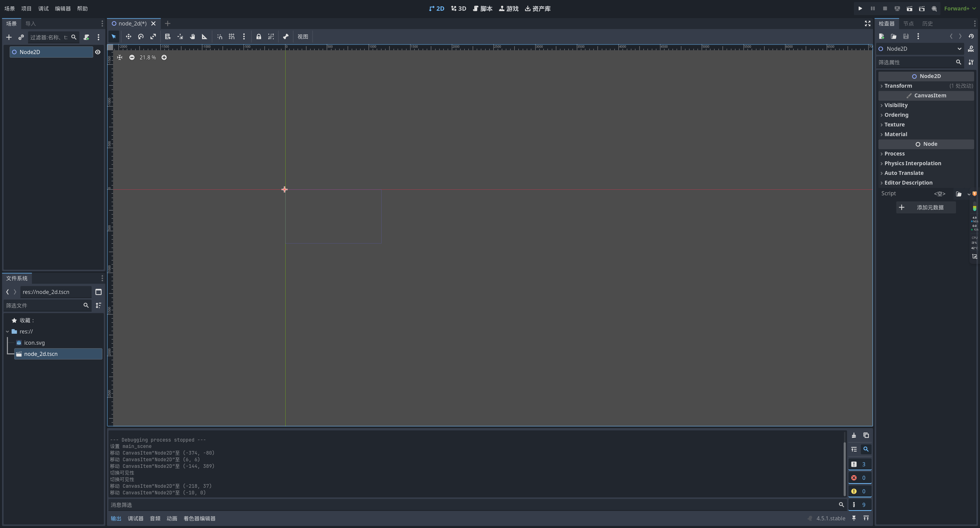Toggle smart snap

219,36
